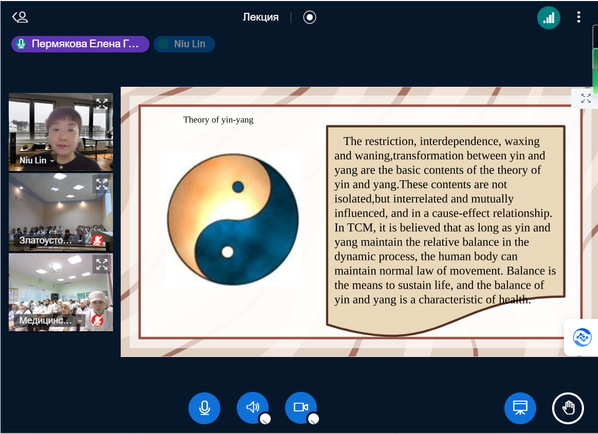Raise hand button
The image size is (598, 434).
(x=568, y=408)
